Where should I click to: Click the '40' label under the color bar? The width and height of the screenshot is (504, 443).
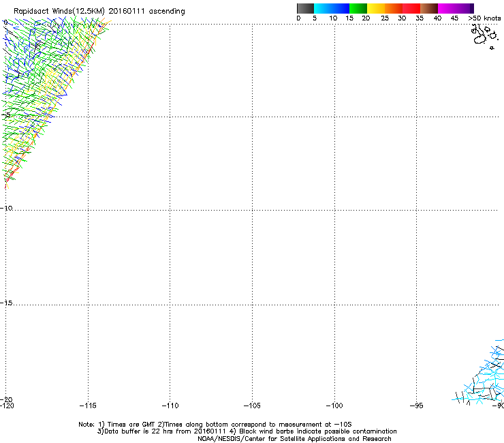click(x=437, y=18)
